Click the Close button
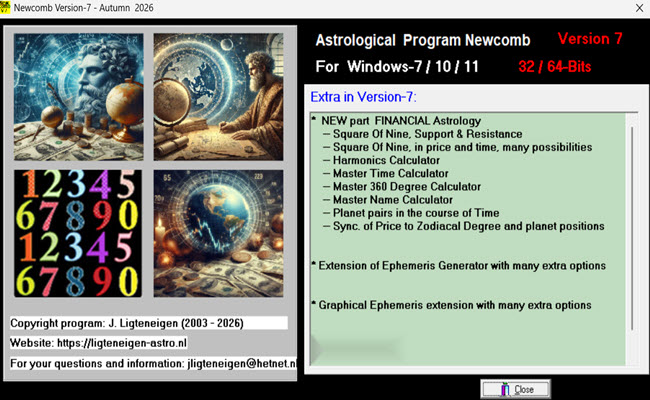 click(x=516, y=389)
